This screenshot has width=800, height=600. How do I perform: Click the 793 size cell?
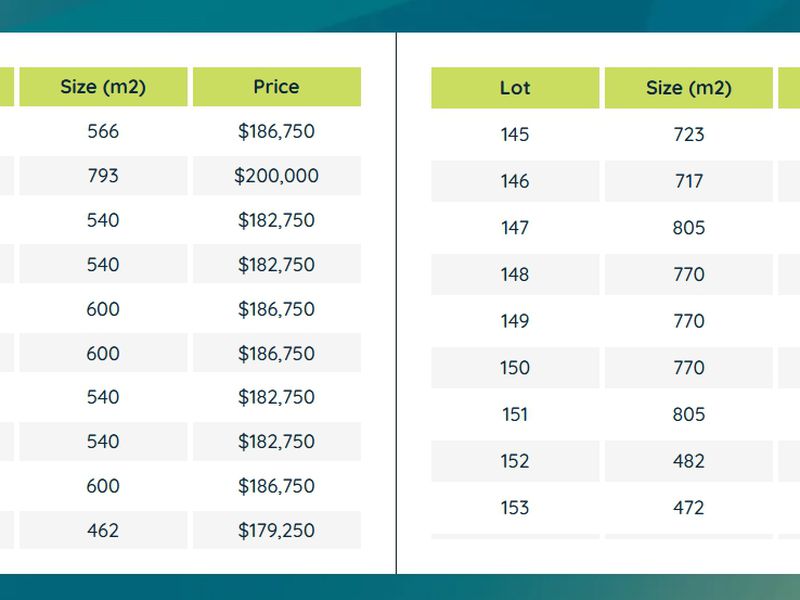(103, 176)
